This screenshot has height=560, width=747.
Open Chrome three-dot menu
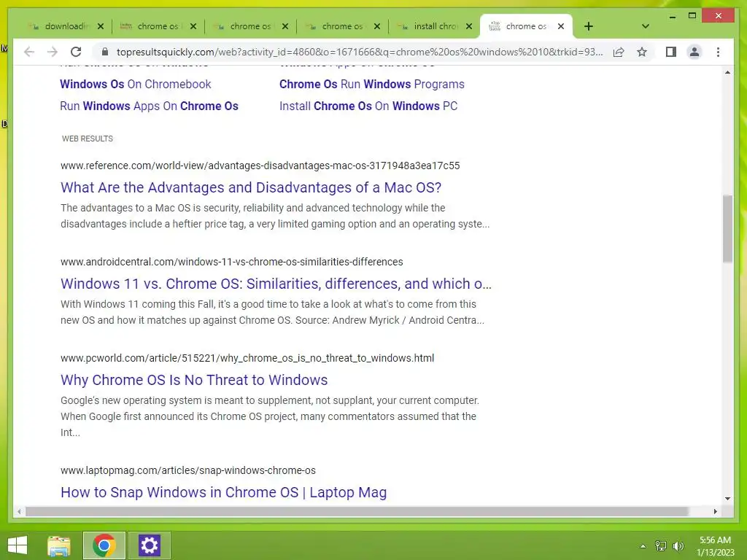pos(718,52)
